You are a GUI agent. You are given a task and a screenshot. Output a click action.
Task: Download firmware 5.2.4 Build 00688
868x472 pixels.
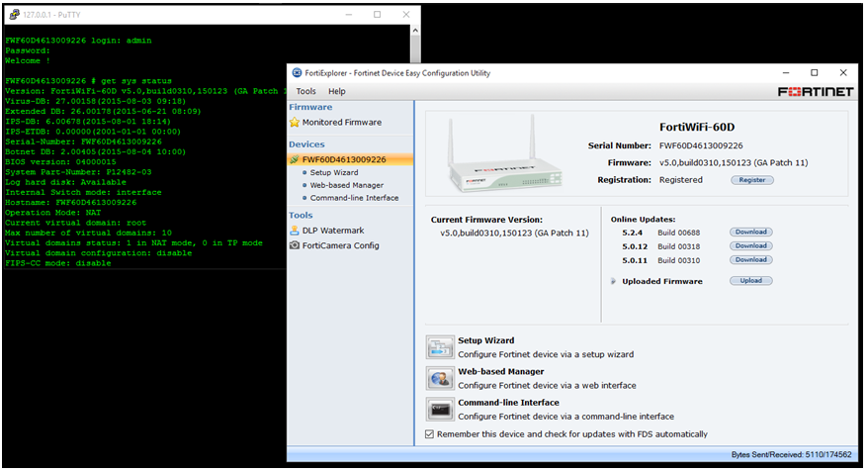[750, 233]
